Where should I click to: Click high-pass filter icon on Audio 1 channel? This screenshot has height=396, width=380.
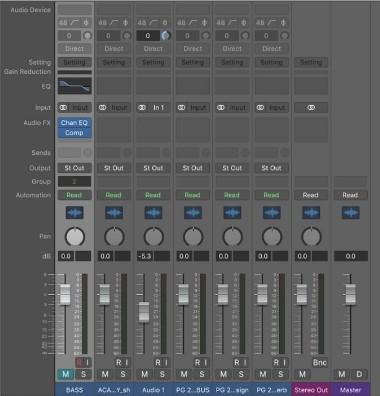pyautogui.click(x=154, y=23)
